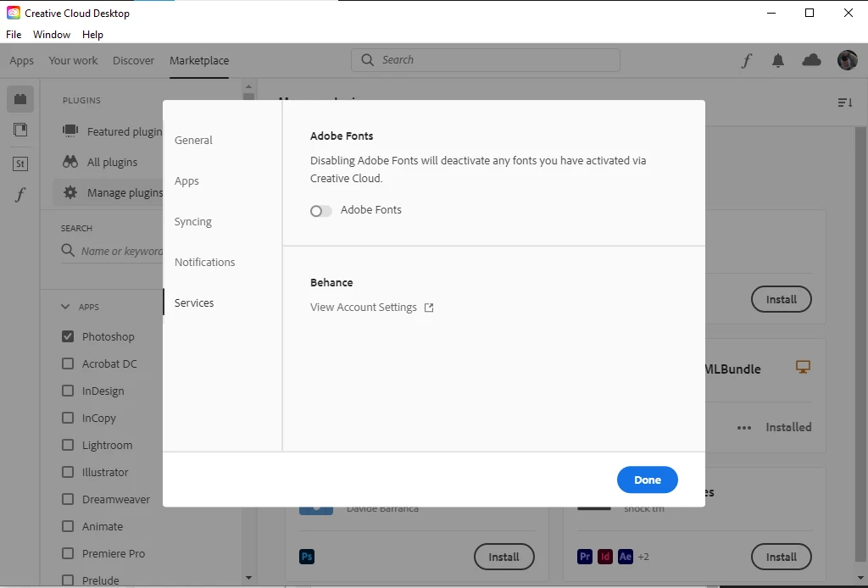Viewport: 868px width, 588px height.
Task: Click sidebar scrollbar up arrow
Action: click(x=248, y=86)
